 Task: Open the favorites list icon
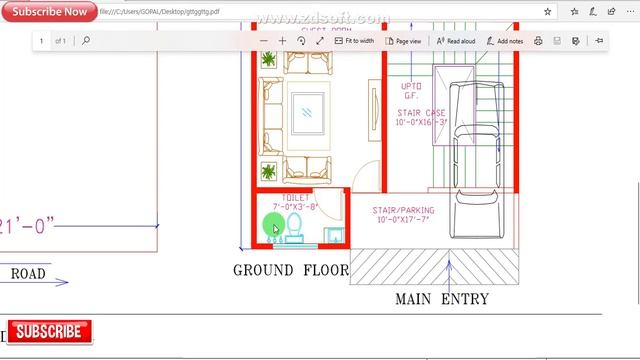pyautogui.click(x=574, y=12)
